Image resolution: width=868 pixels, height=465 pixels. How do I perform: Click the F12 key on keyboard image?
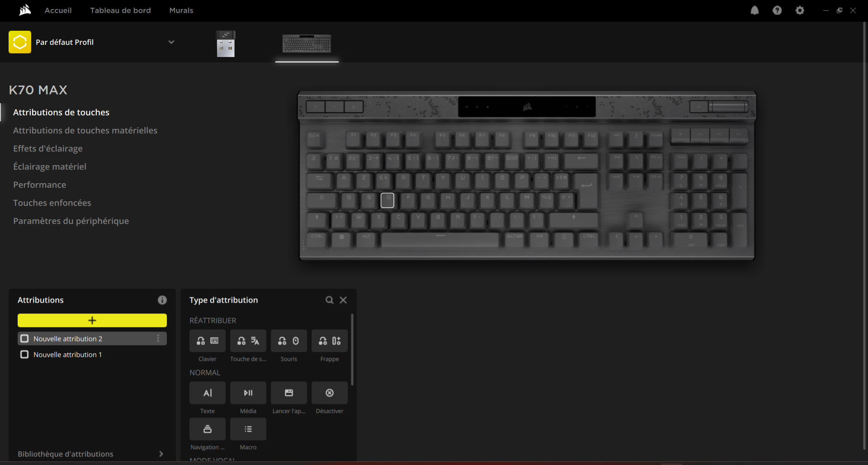[x=592, y=139]
